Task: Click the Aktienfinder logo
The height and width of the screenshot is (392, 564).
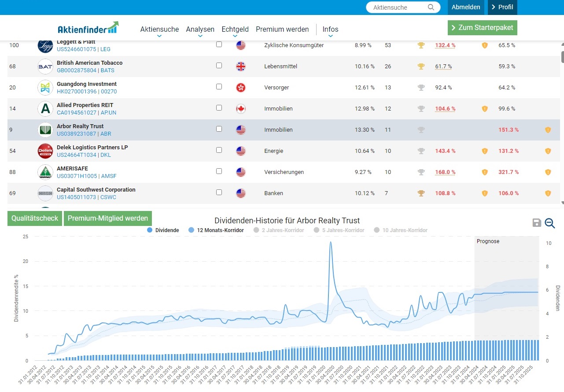Action: tap(88, 28)
